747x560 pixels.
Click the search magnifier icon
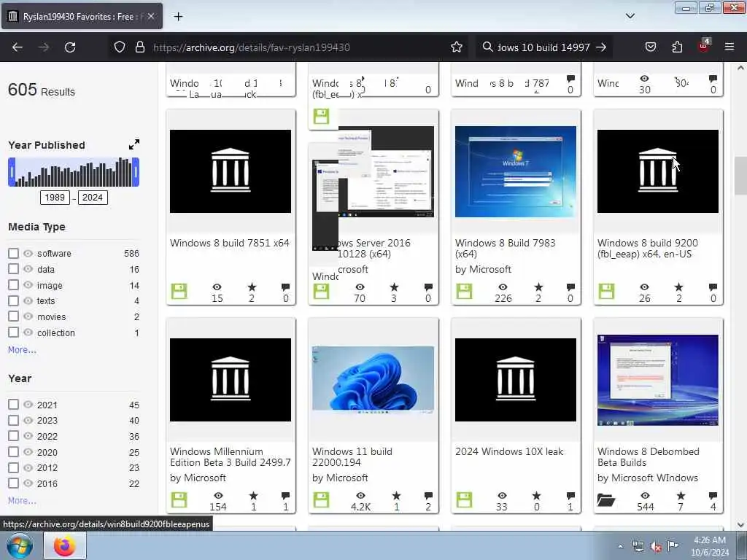pos(487,47)
